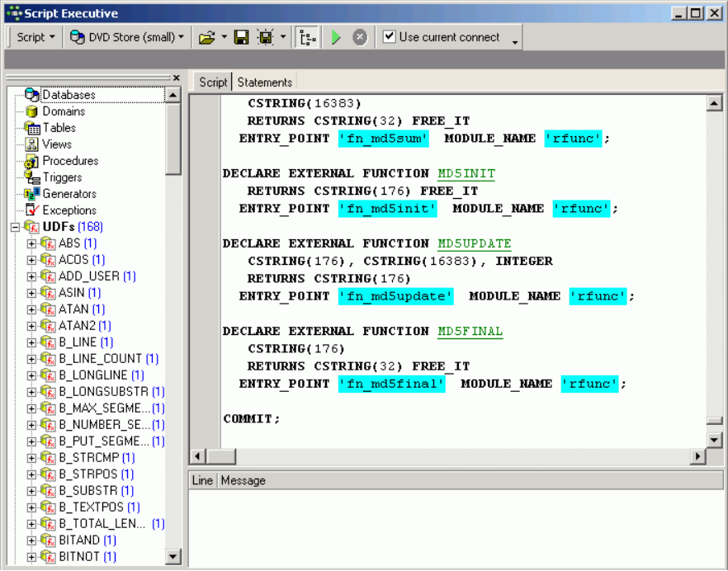
Task: Click the green Run script icon
Action: coord(335,37)
